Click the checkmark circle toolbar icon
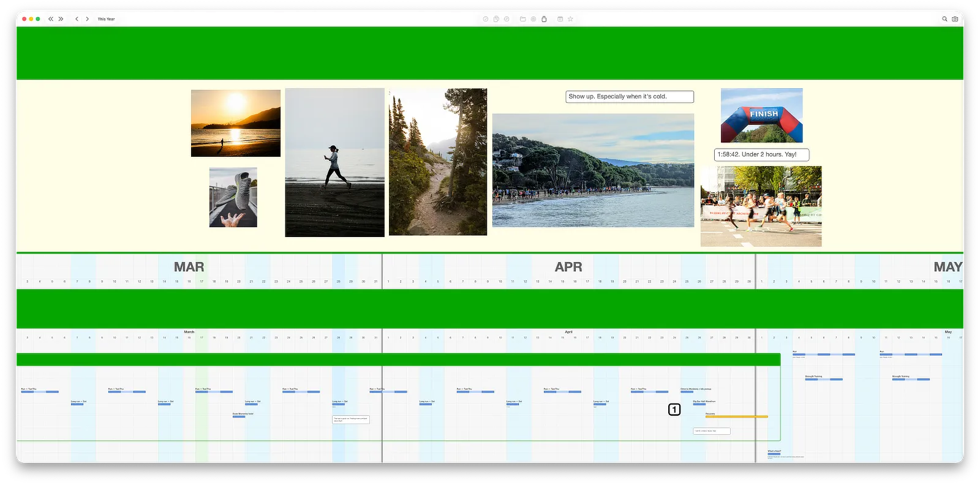Image resolution: width=980 pixels, height=485 pixels. [486, 19]
